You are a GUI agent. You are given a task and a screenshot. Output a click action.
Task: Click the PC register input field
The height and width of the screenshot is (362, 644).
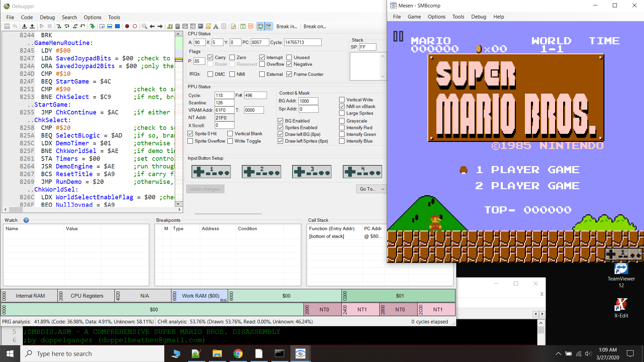260,42
